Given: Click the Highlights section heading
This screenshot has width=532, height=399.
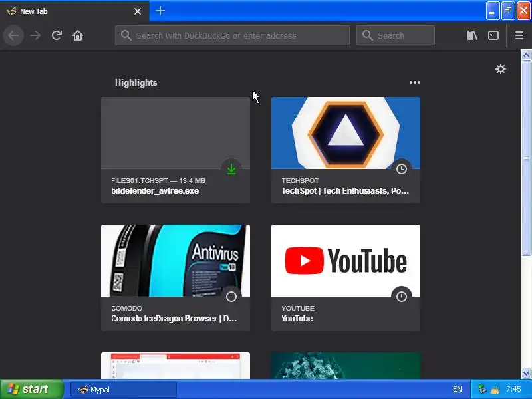Looking at the screenshot, I should point(136,82).
